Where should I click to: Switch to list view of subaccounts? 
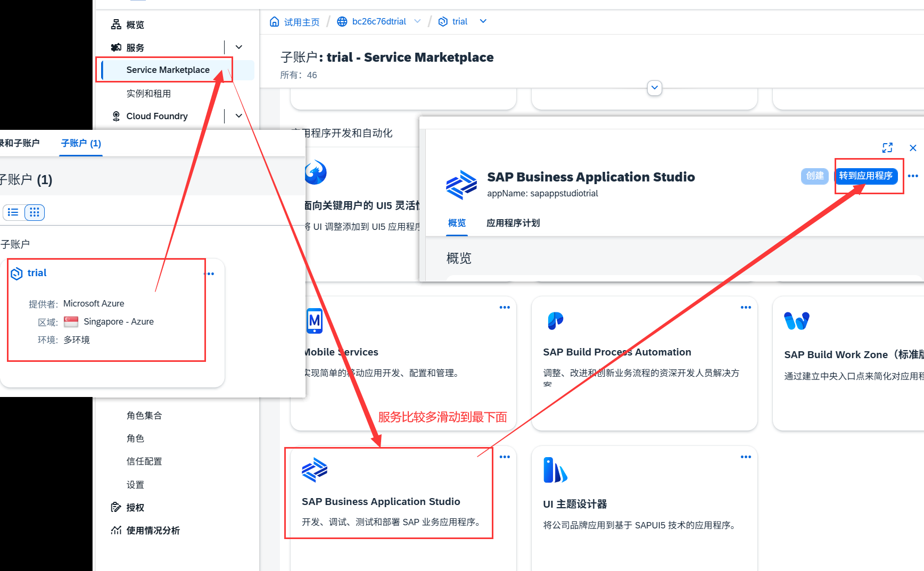click(x=13, y=212)
